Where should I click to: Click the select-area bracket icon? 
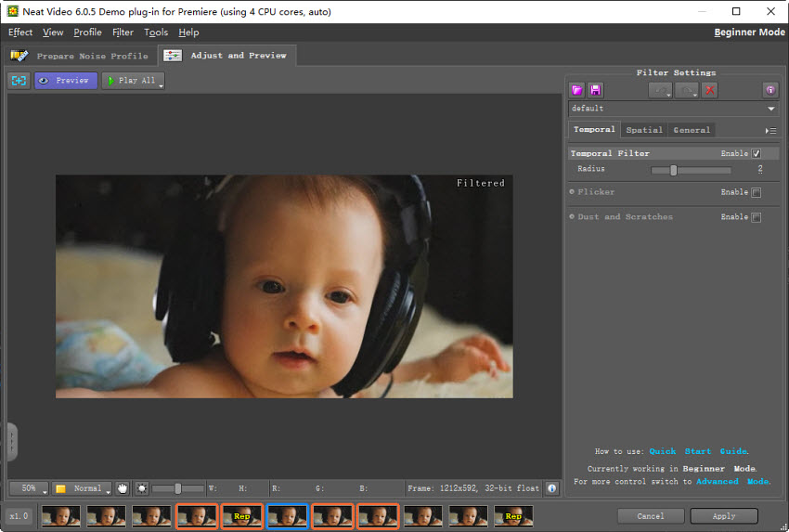coord(19,81)
